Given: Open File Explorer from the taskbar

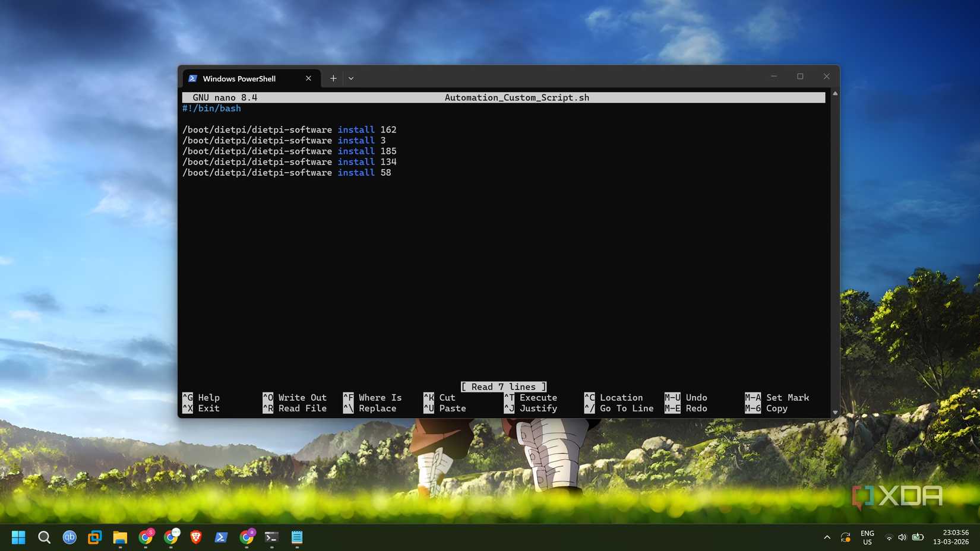Looking at the screenshot, I should pyautogui.click(x=121, y=537).
